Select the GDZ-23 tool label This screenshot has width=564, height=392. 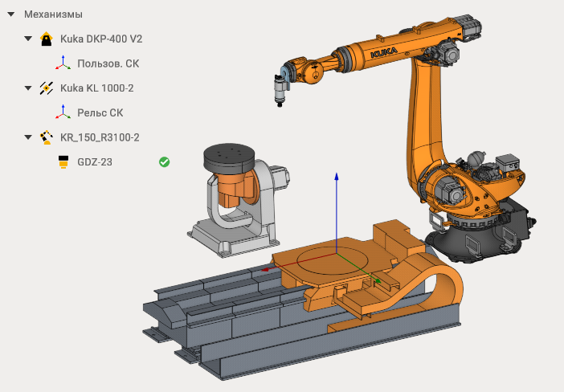pyautogui.click(x=95, y=162)
